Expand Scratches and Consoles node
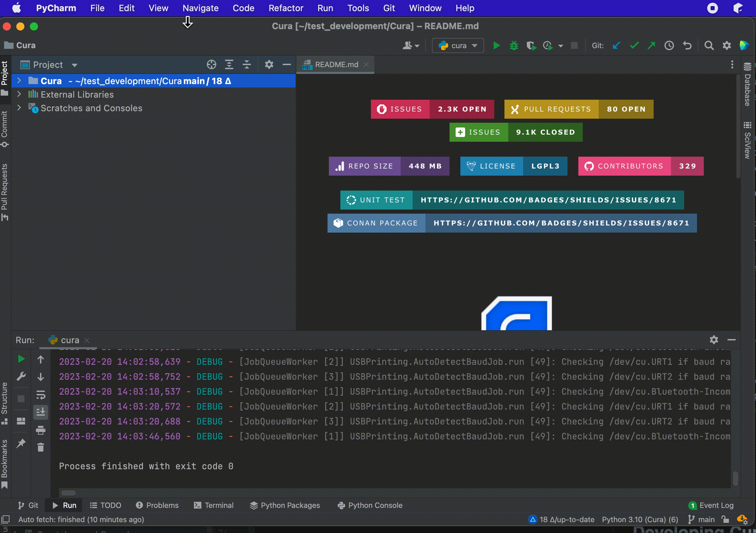The height and width of the screenshot is (533, 756). [19, 108]
